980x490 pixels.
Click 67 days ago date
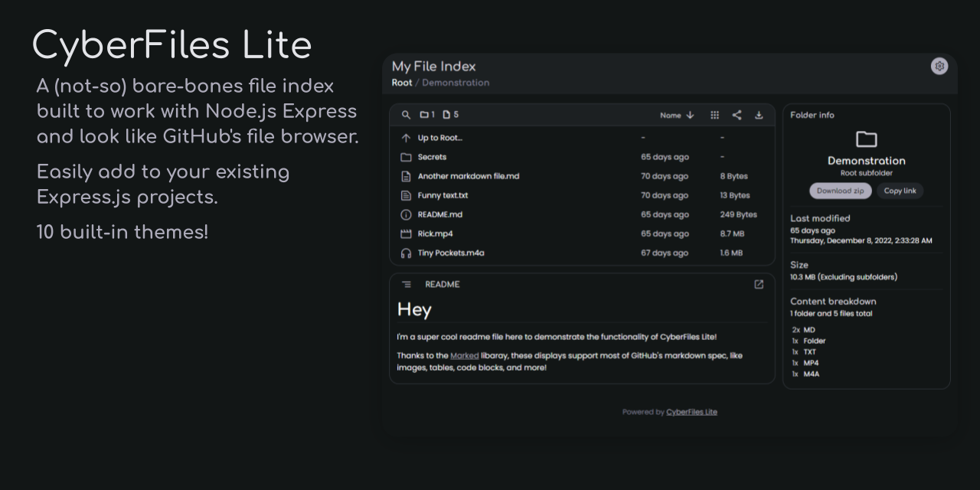coord(665,253)
